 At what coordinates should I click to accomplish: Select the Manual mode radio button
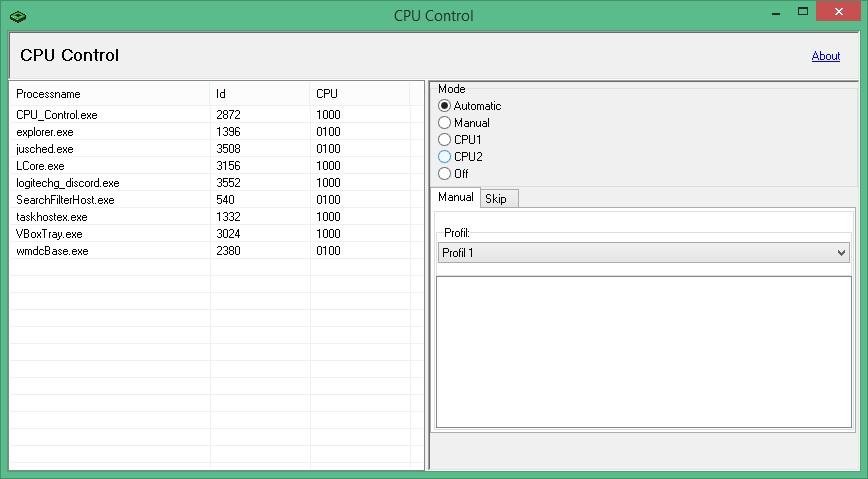tap(464, 123)
